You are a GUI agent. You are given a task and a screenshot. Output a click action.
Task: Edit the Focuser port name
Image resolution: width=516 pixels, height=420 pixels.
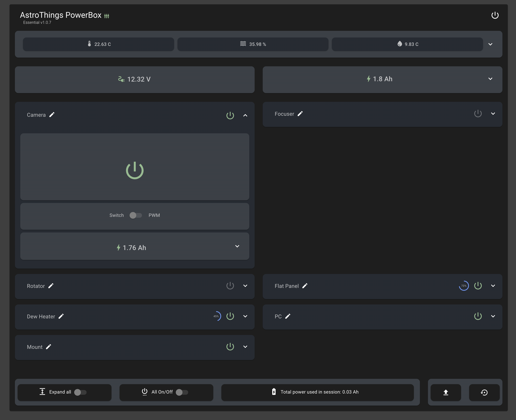point(300,114)
